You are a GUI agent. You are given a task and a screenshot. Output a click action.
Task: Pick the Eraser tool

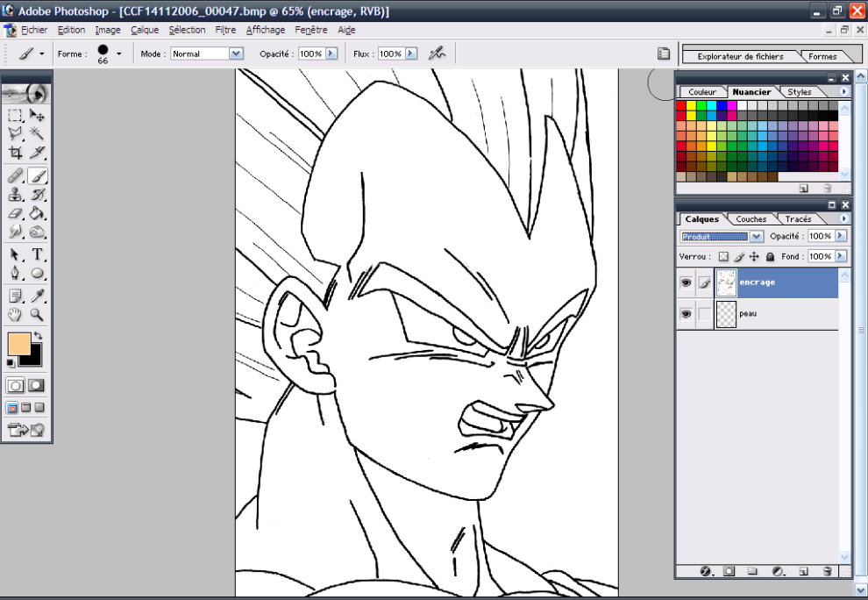15,213
